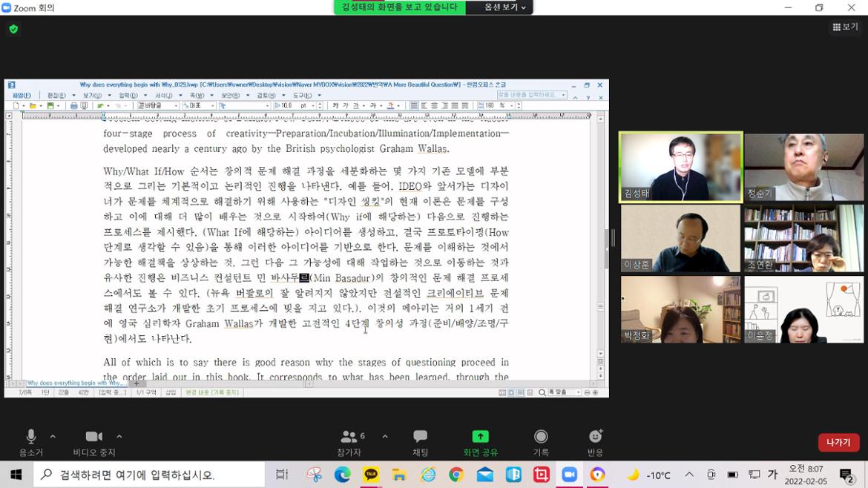
Task: Mute microphone with 음소거 button
Action: tap(30, 442)
